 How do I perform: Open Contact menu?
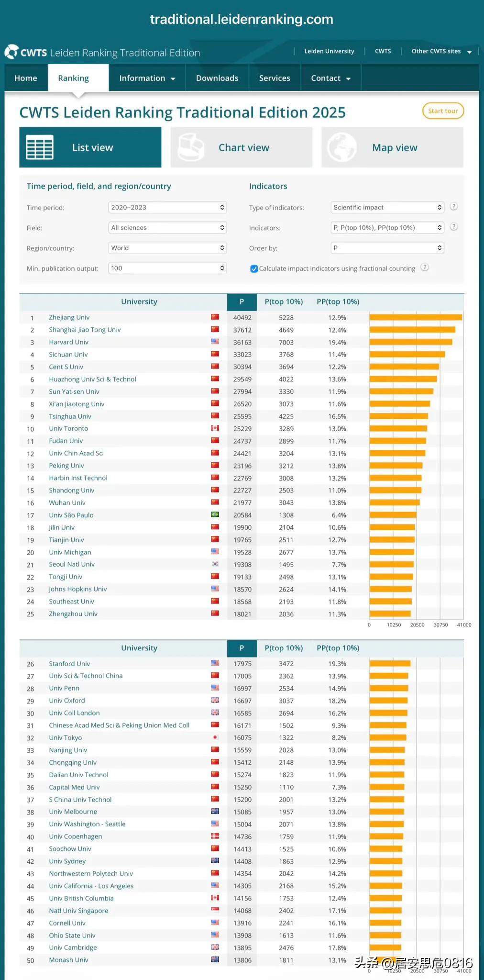click(x=331, y=78)
